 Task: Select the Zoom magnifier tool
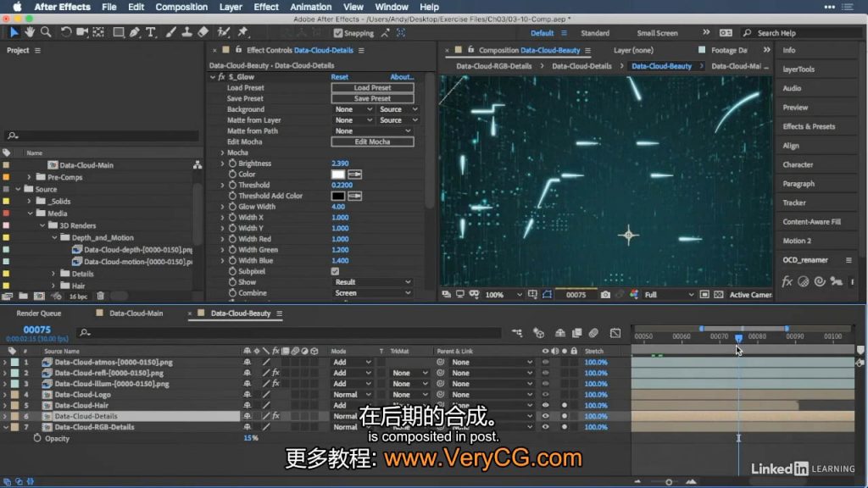pos(46,32)
